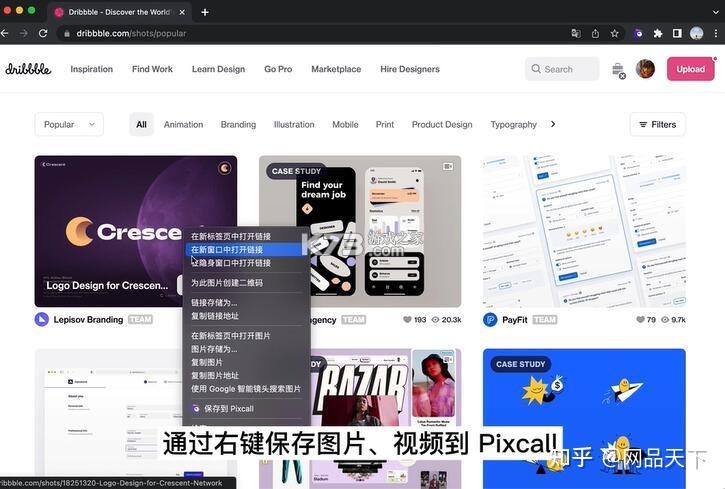The image size is (725, 489).
Task: Like the PayFit shot with 79 hearts
Action: pyautogui.click(x=640, y=319)
